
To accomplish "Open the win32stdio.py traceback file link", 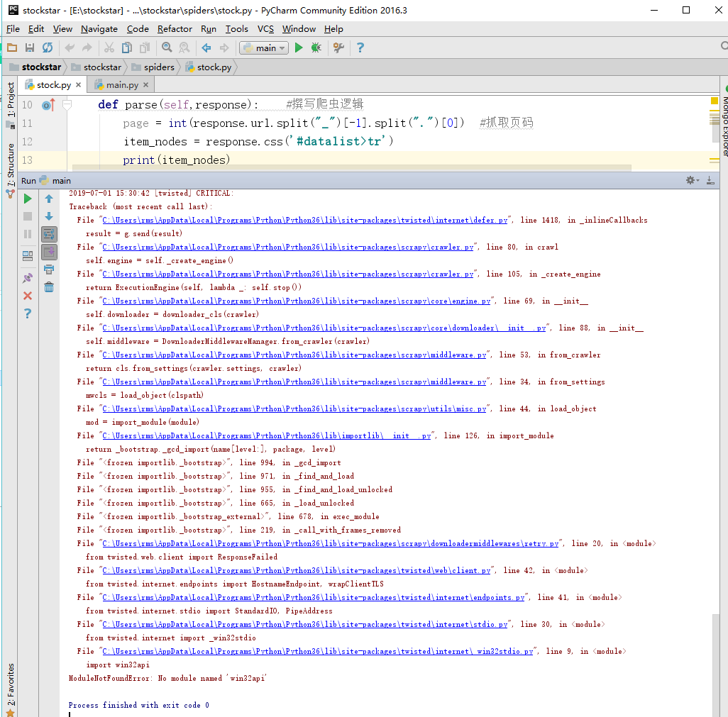I will 318,651.
